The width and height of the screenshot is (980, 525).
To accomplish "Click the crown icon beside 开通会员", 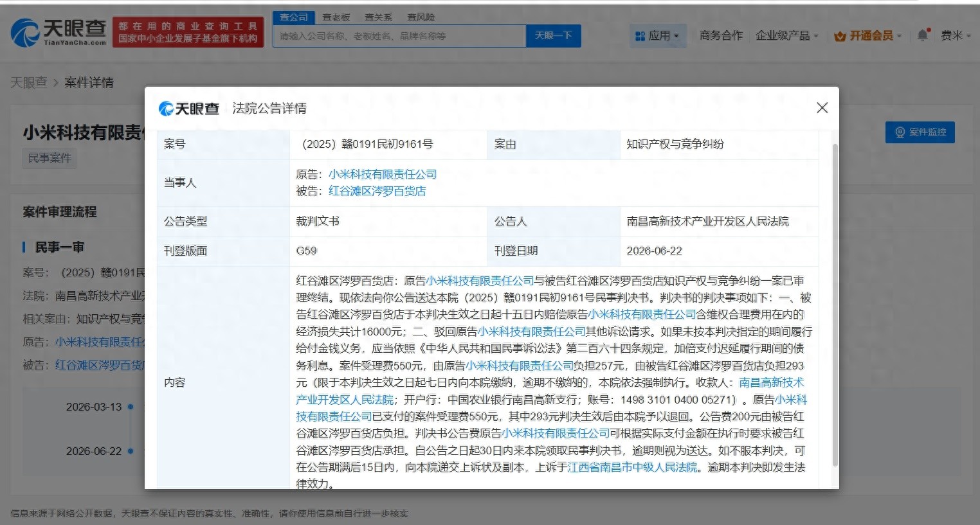I will [x=839, y=37].
